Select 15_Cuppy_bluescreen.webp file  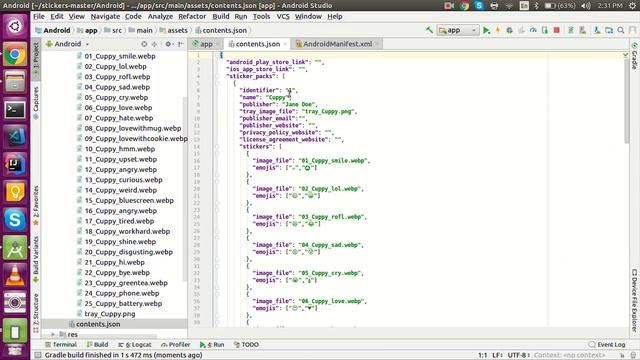(129, 200)
